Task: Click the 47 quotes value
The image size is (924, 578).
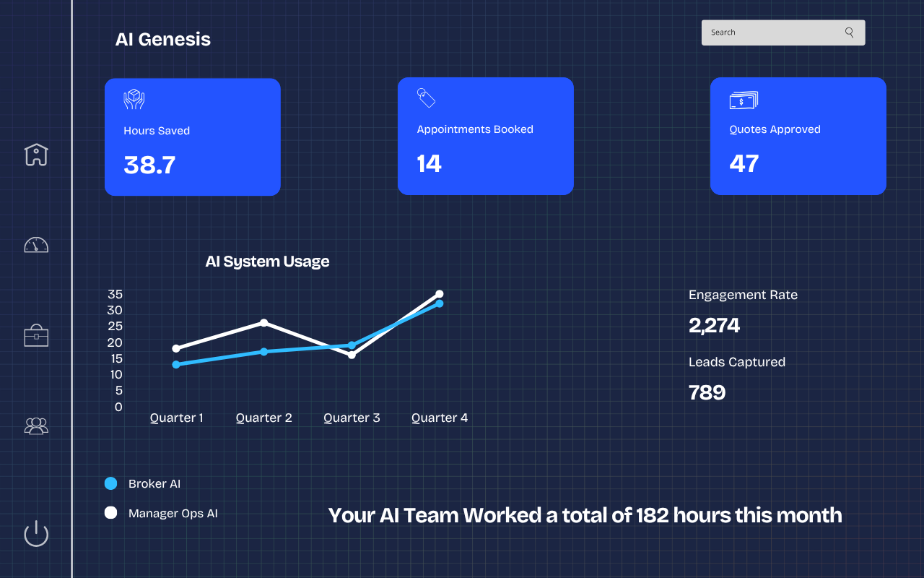Action: coord(744,163)
